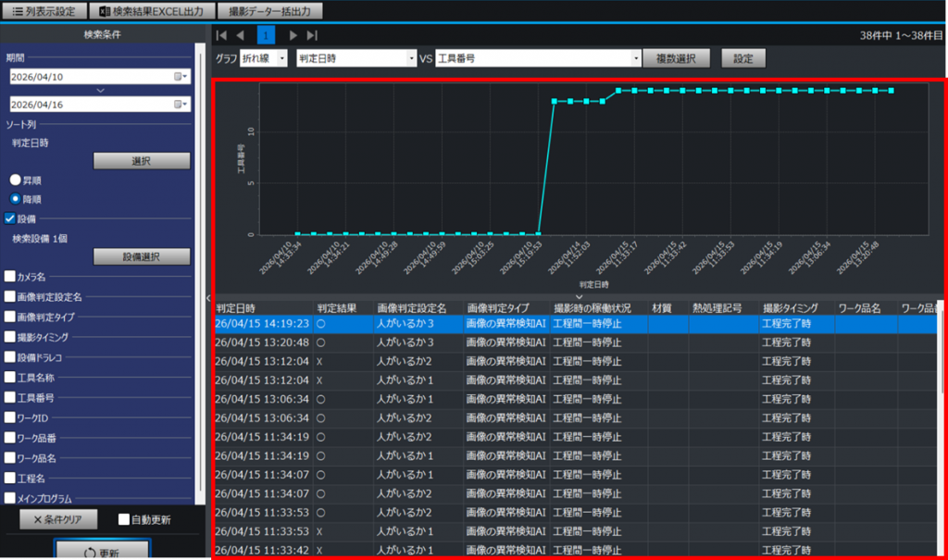Click the 列表示設定 toolbar button

[x=45, y=11]
